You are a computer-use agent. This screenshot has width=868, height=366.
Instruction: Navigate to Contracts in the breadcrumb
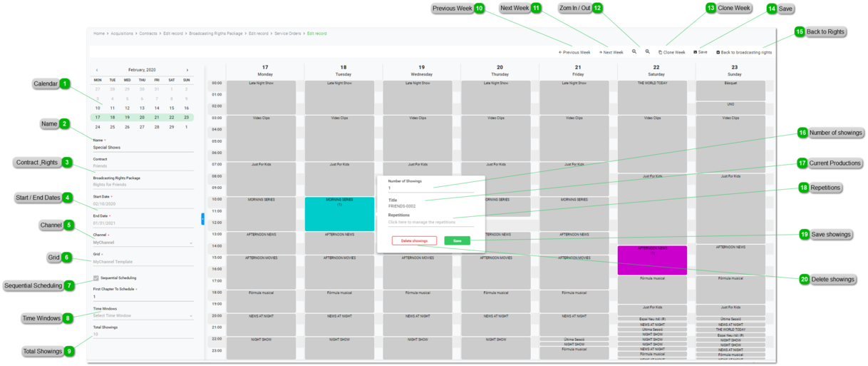(148, 34)
